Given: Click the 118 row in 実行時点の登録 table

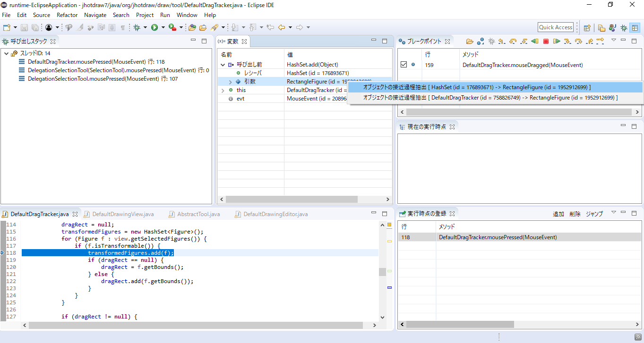Looking at the screenshot, I should point(520,237).
